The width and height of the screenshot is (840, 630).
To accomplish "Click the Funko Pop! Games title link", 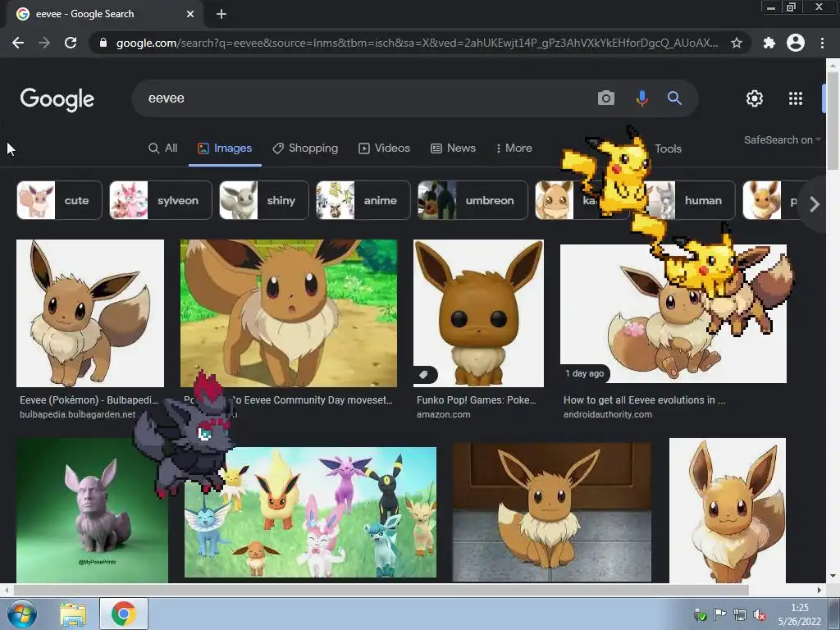I will click(x=477, y=400).
